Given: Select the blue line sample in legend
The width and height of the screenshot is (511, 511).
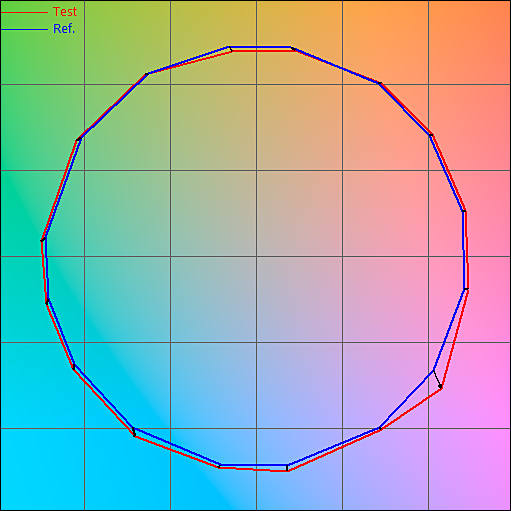Looking at the screenshot, I should 24,30.
